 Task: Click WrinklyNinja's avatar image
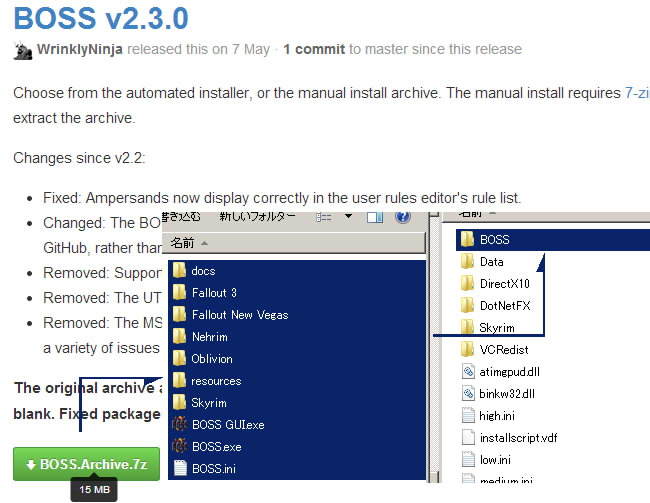tap(23, 51)
